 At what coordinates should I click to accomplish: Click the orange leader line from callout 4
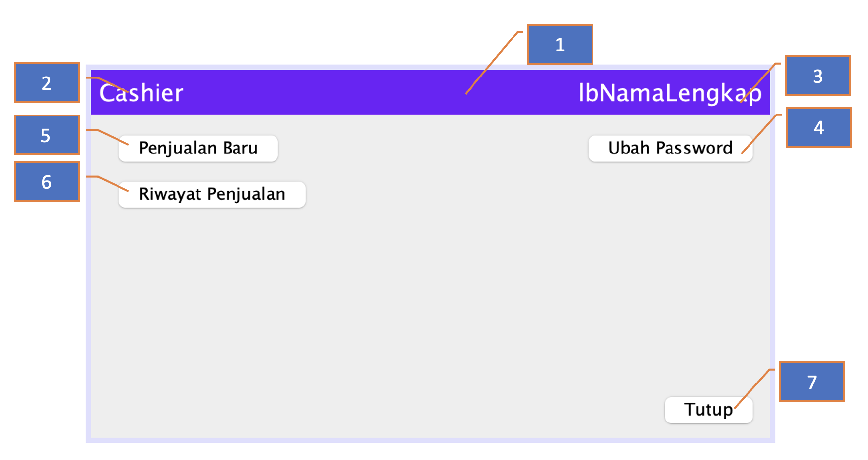click(x=760, y=134)
